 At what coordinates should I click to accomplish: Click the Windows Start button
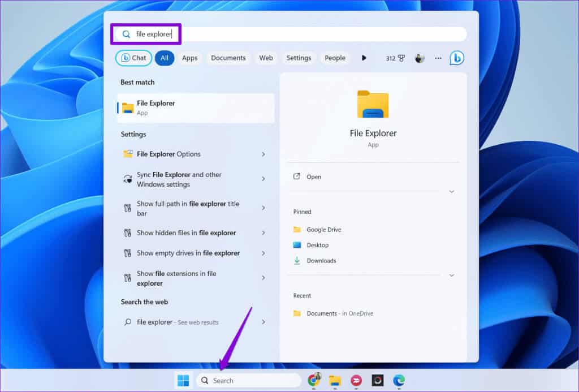click(x=183, y=381)
